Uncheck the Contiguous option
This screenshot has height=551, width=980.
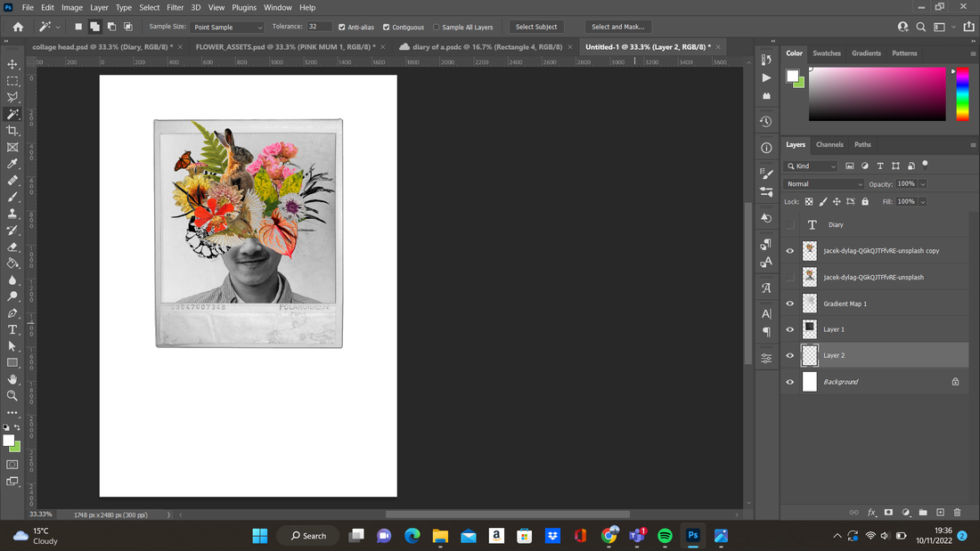(x=387, y=28)
